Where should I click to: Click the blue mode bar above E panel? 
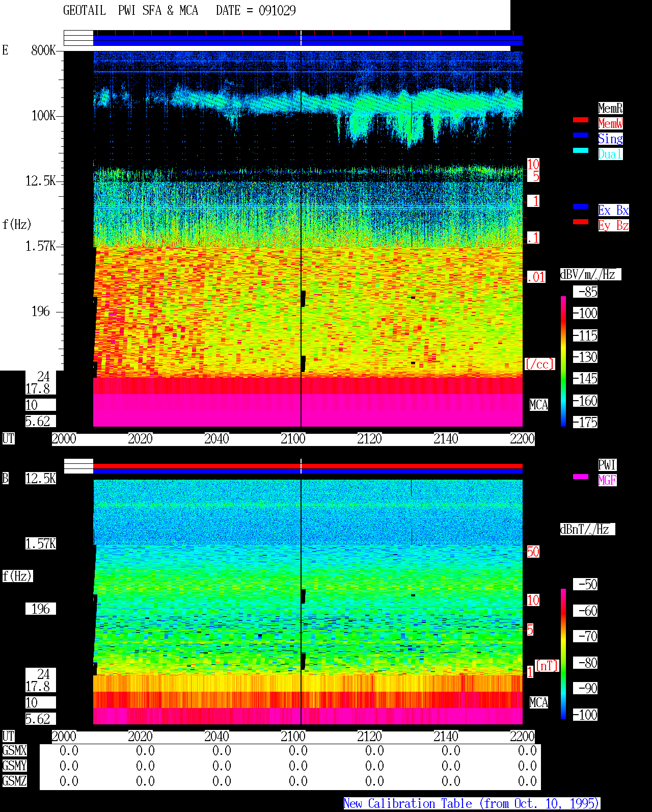point(308,40)
